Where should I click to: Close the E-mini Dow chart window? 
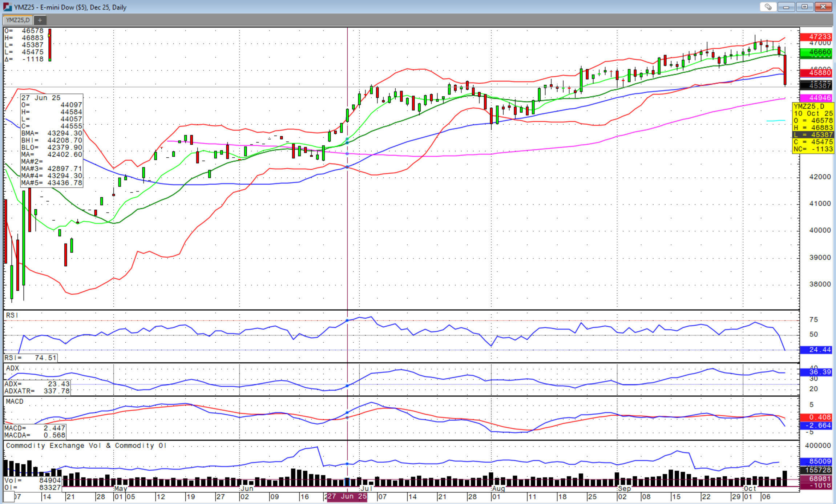(823, 7)
